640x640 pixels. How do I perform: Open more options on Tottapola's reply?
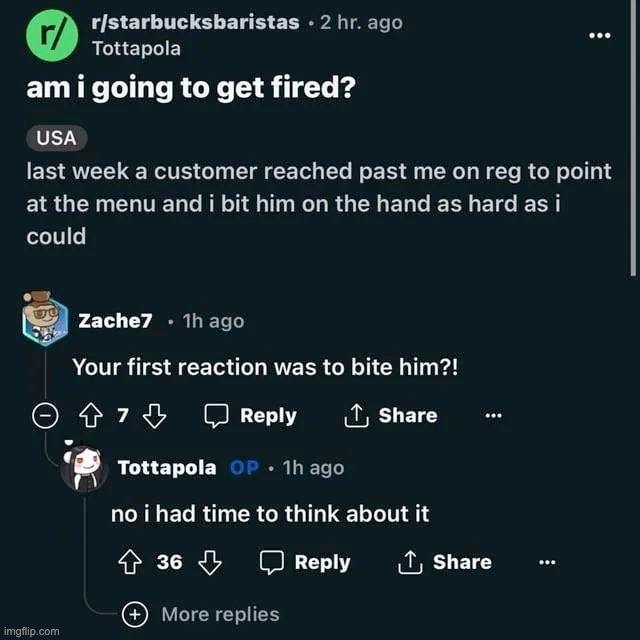pos(547,562)
